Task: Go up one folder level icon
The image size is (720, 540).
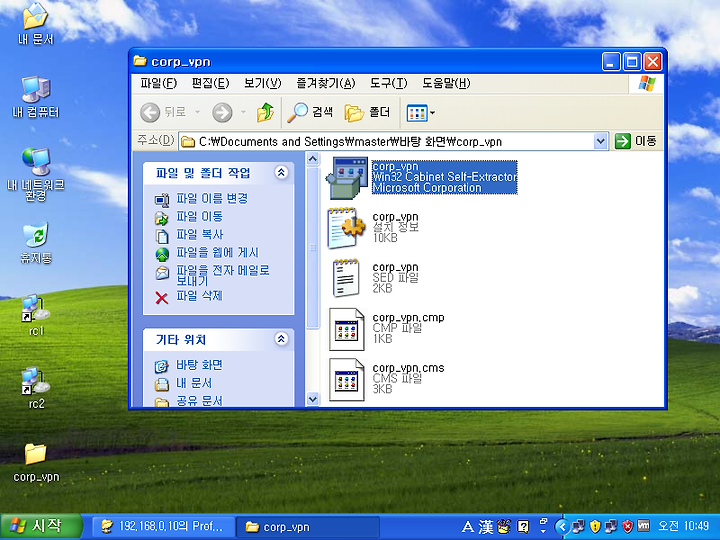Action: [x=265, y=112]
